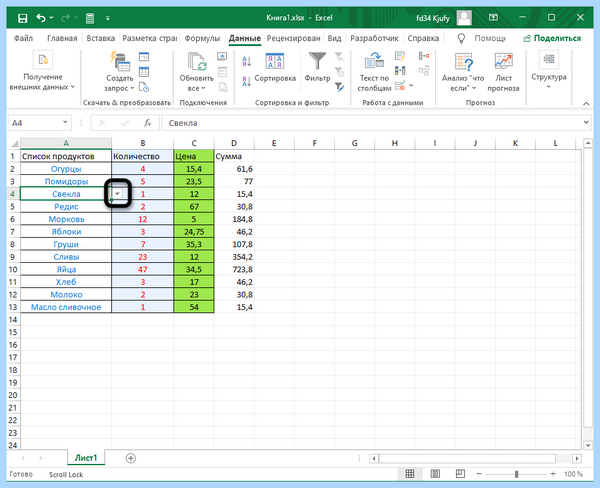Customize Quick Access Toolbar dropdown
Viewport: 600px width, 488px height.
point(108,18)
